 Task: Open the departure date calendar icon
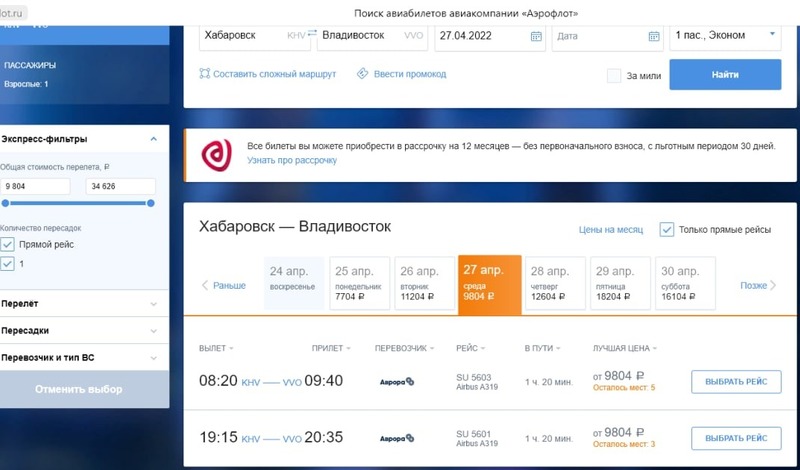536,36
